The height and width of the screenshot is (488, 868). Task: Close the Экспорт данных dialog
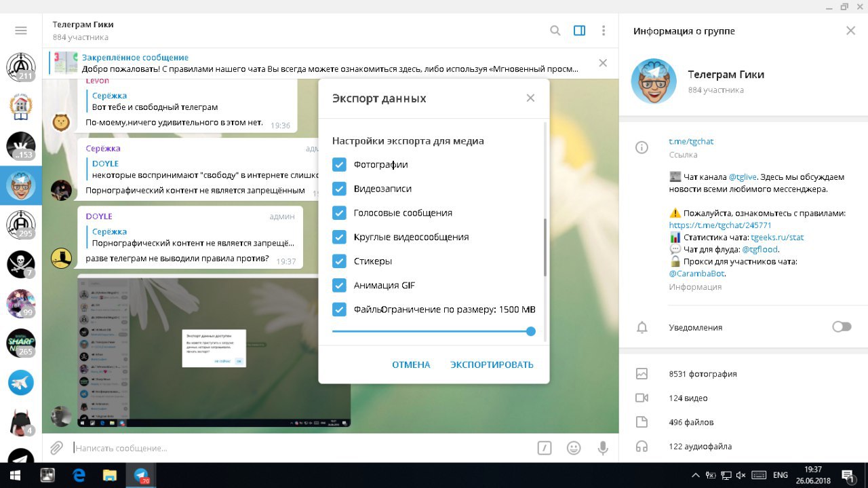(x=530, y=98)
